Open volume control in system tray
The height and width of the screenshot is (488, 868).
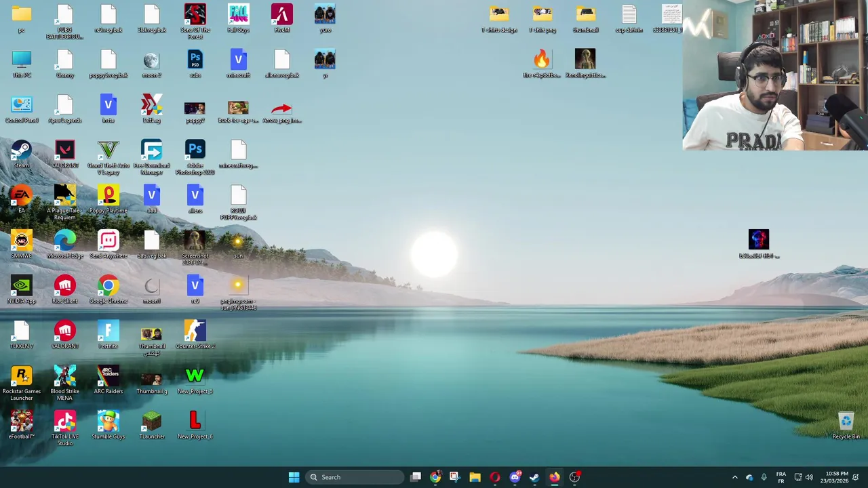tap(809, 477)
